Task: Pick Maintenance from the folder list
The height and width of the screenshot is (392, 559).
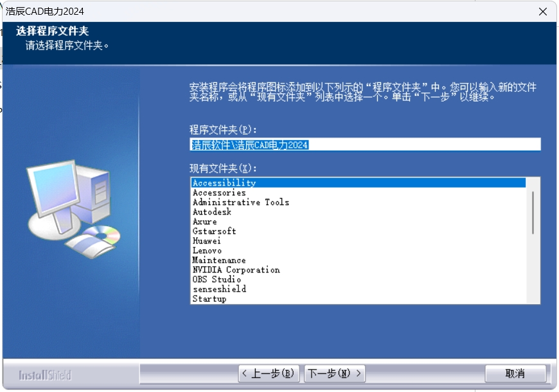Action: click(x=257, y=260)
